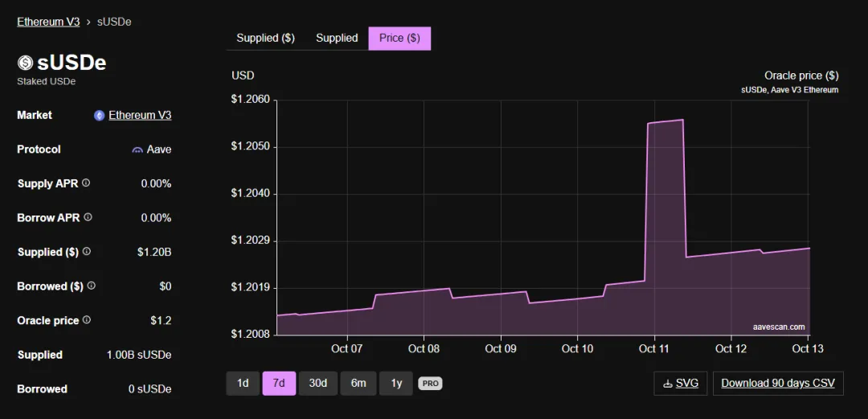This screenshot has height=419, width=868.
Task: Select the Price ($) chart tab
Action: (399, 38)
